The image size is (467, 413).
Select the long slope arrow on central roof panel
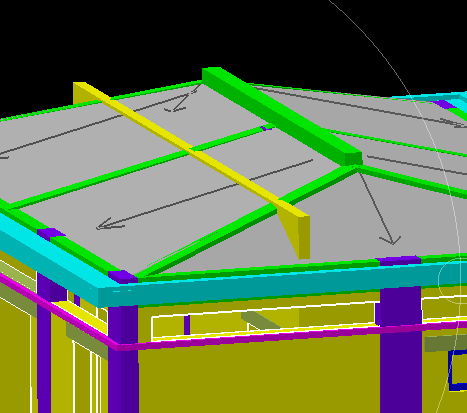click(204, 194)
